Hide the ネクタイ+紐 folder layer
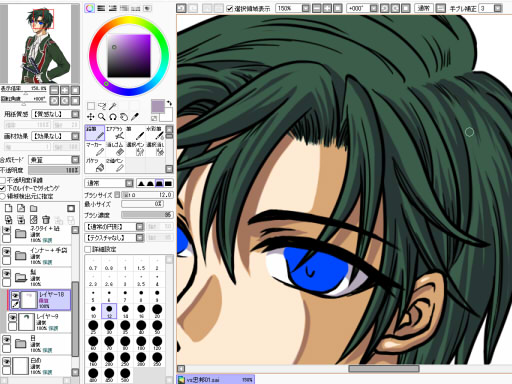This screenshot has width=512, height=384. pyautogui.click(x=6, y=230)
